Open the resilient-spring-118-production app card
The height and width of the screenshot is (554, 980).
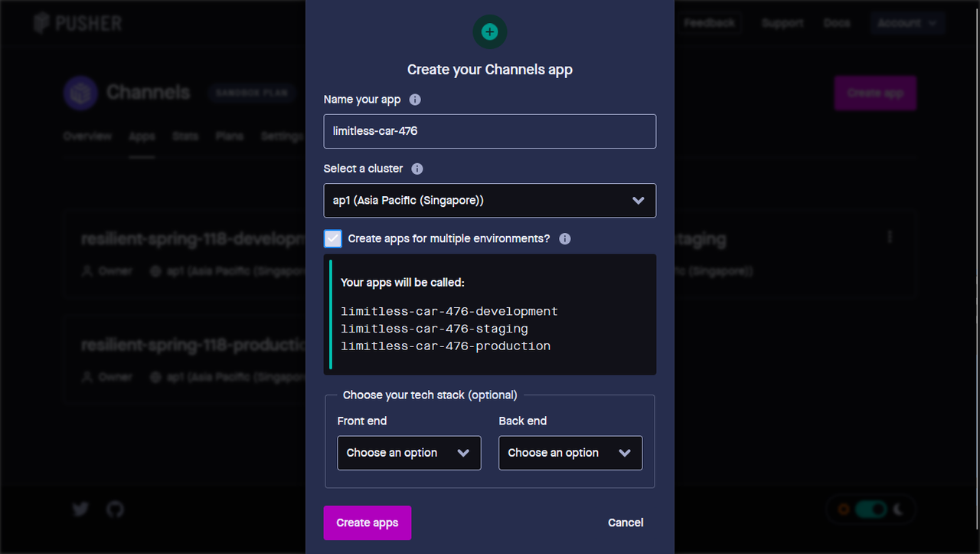tap(186, 360)
